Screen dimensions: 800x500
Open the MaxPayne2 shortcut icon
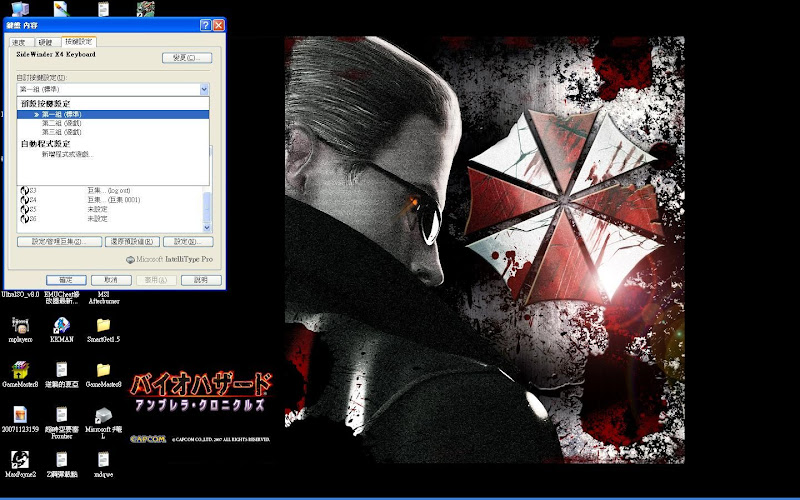[x=20, y=460]
